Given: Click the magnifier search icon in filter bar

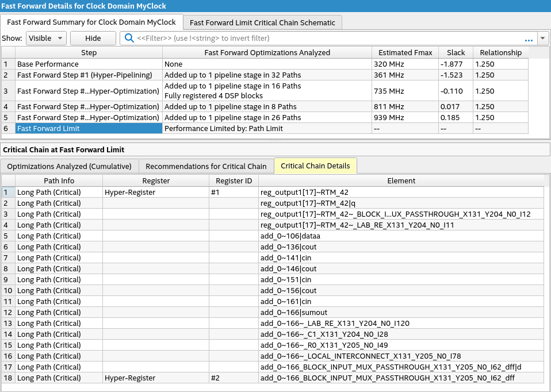Looking at the screenshot, I should click(x=129, y=39).
